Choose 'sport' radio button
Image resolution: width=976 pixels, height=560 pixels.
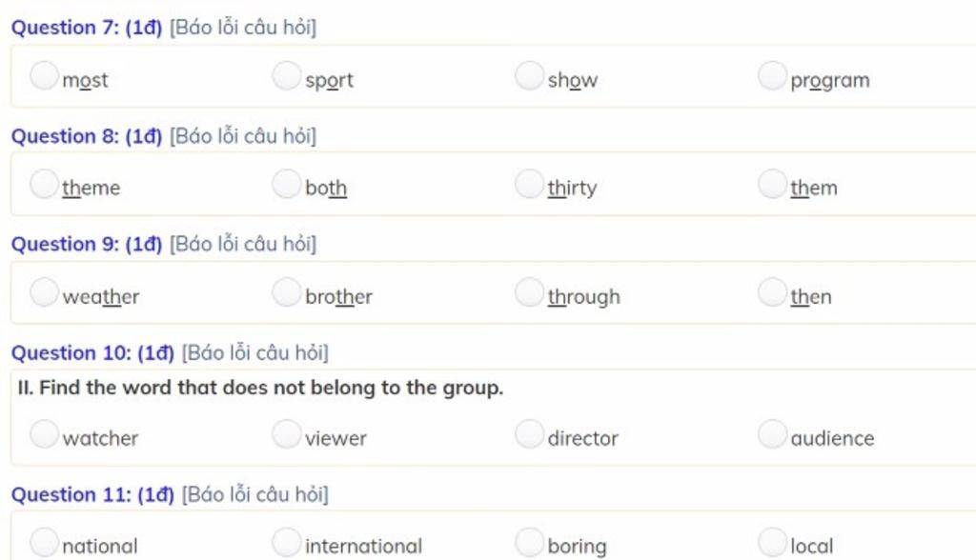click(286, 75)
